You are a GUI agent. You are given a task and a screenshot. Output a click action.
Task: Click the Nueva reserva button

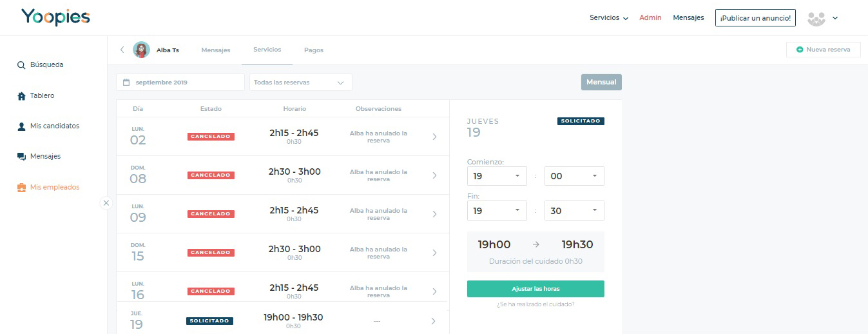[x=823, y=50]
